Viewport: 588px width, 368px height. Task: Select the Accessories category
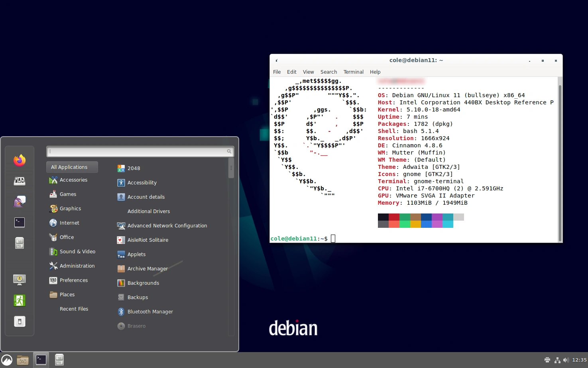(73, 180)
